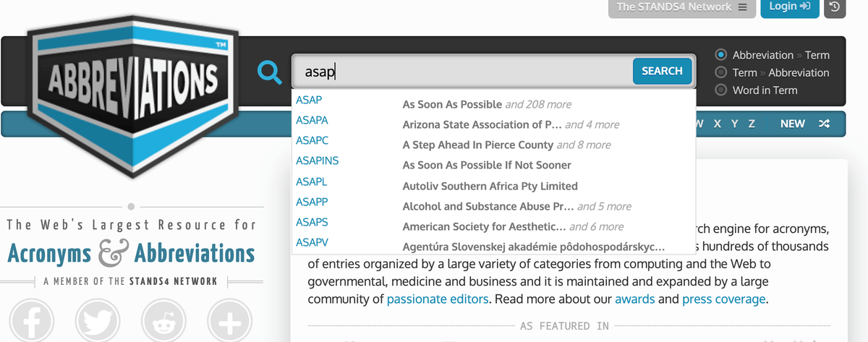This screenshot has height=342, width=868.
Task: Click 'A Step Ahead In Pierce County' text
Action: pyautogui.click(x=477, y=145)
